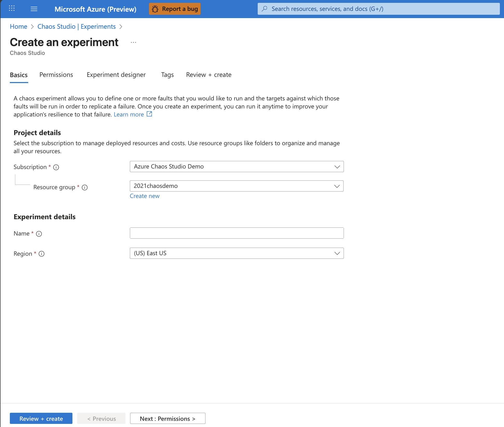This screenshot has height=427, width=504.
Task: Click the Experiment details heading
Action: pos(45,217)
